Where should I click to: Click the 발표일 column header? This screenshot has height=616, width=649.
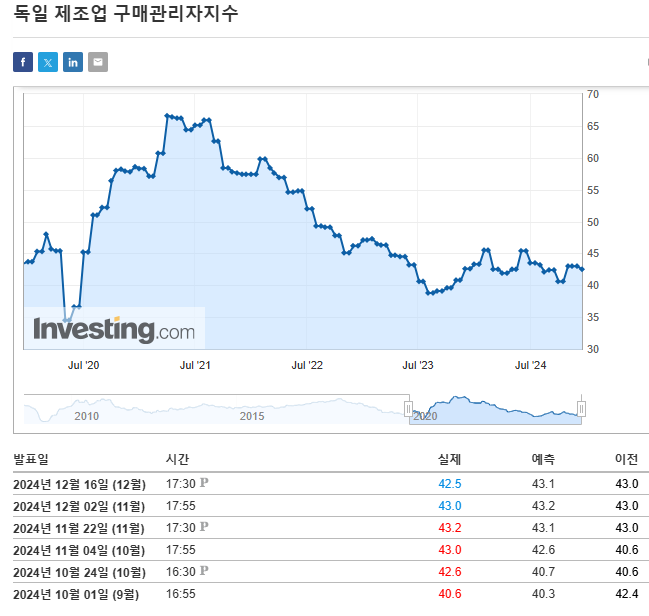point(30,459)
